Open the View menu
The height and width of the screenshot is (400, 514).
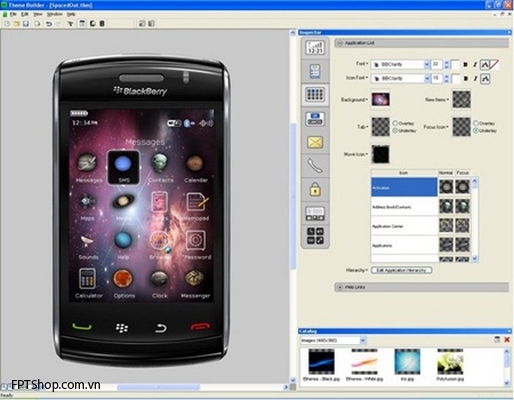tap(38, 14)
